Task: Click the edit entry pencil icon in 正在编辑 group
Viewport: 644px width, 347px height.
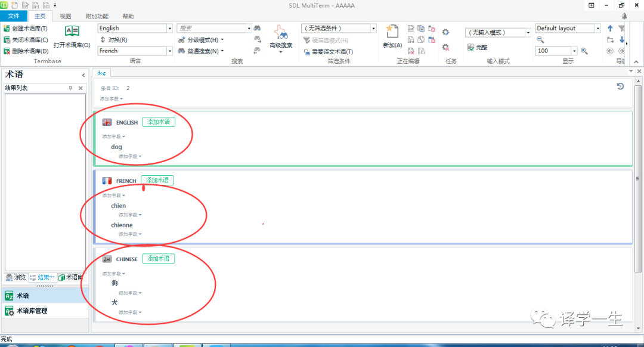Action: click(x=411, y=29)
